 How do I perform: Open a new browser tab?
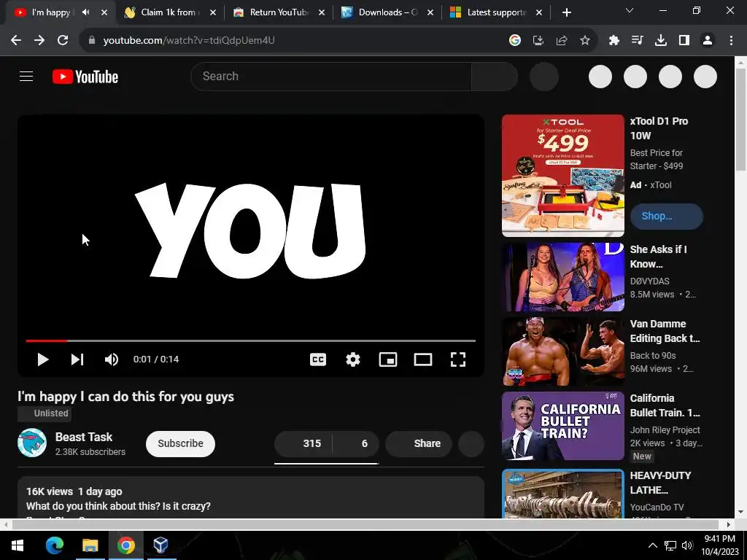click(566, 13)
